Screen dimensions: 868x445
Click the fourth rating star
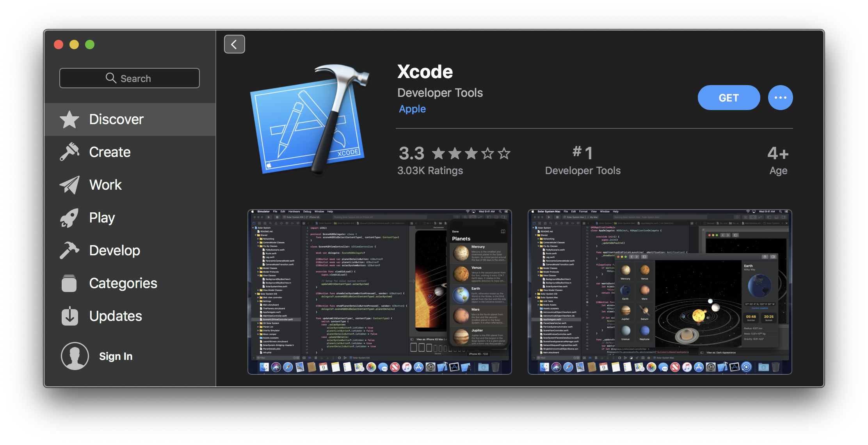pos(487,153)
